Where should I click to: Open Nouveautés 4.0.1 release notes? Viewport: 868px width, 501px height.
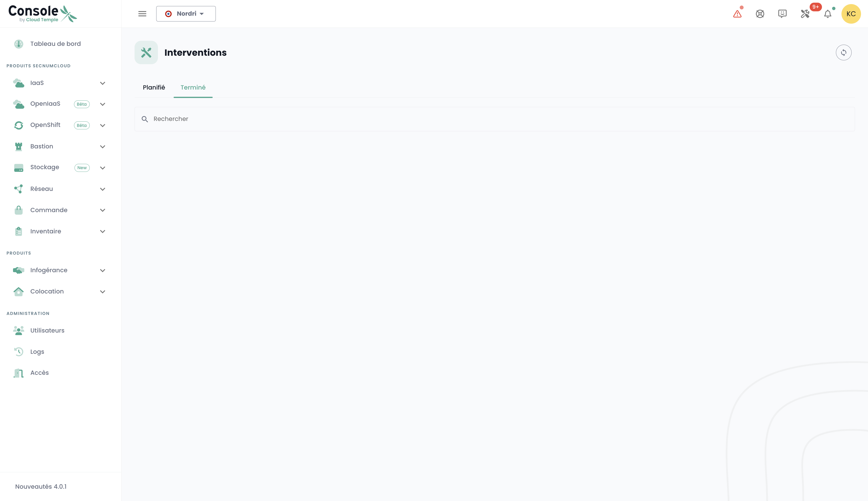click(41, 487)
